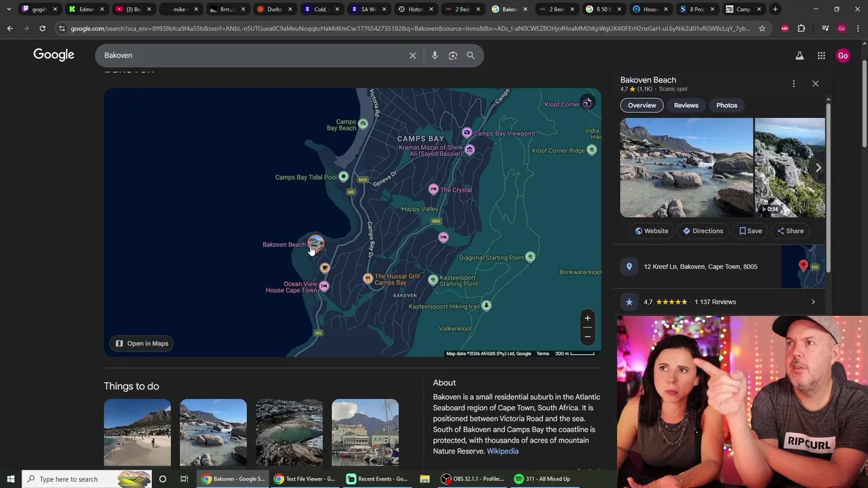Viewport: 868px width, 488px height.
Task: Select Camps Bay Beach marker
Action: (363, 123)
